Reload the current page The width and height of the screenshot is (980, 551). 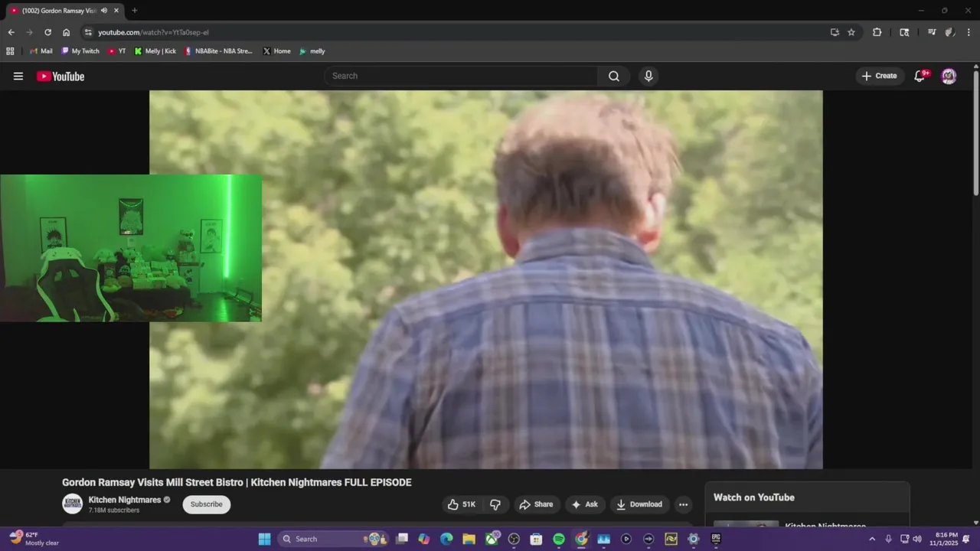tap(47, 32)
